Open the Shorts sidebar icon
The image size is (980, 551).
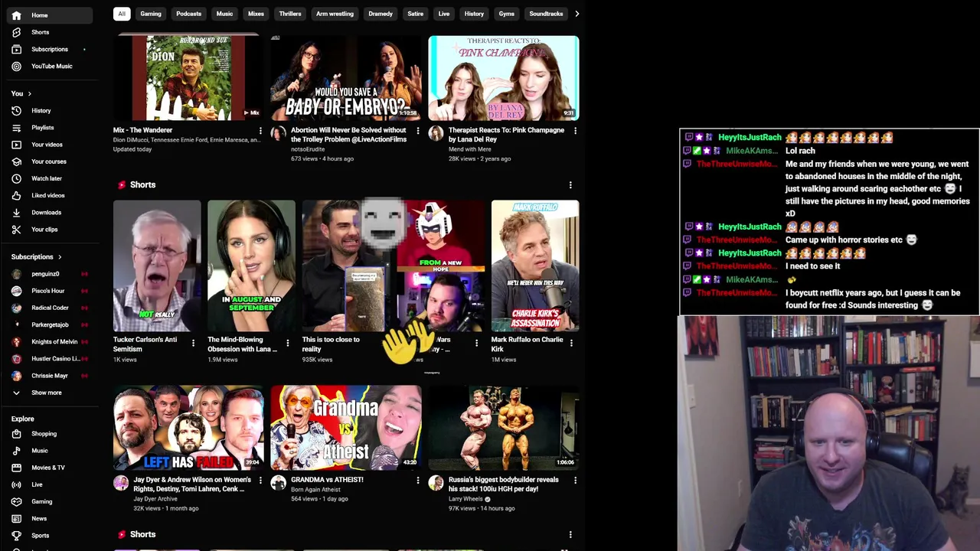coord(16,32)
